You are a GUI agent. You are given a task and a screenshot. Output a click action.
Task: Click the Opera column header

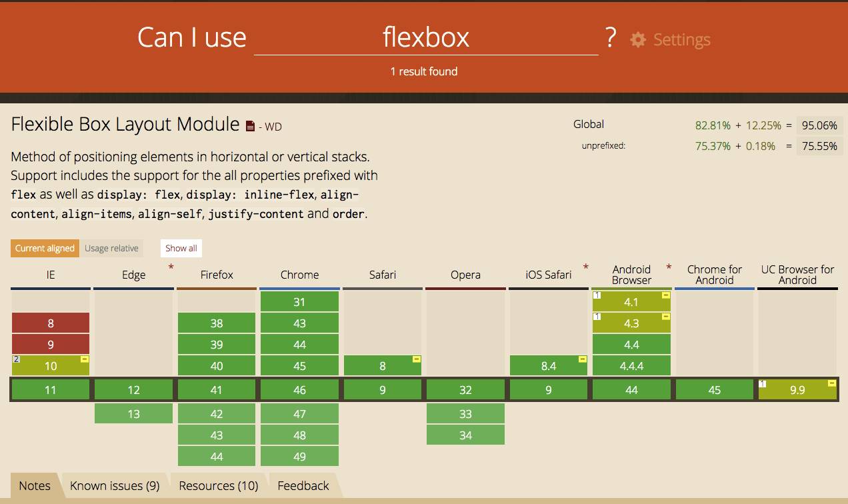click(465, 275)
